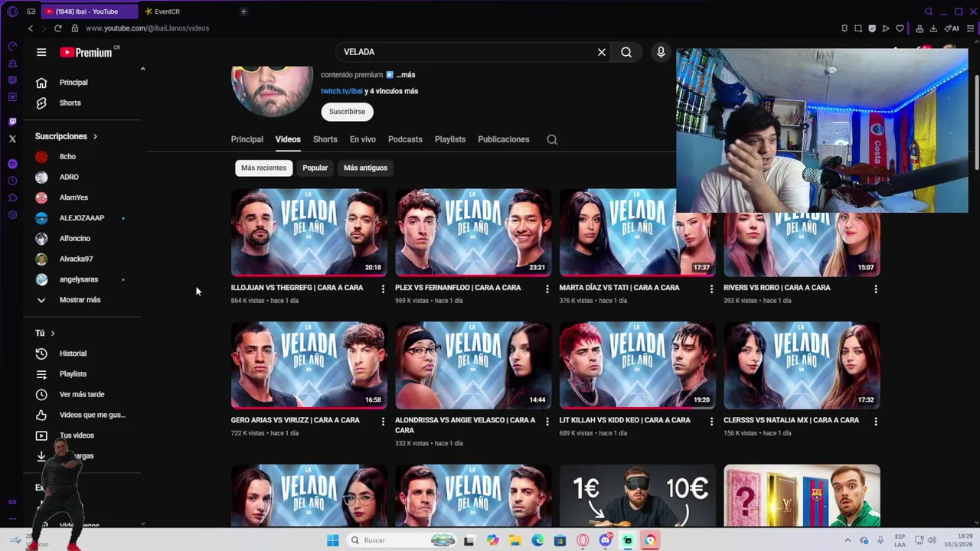This screenshot has height=551, width=980.
Task: Switch to the channel Playlists tab
Action: click(450, 139)
